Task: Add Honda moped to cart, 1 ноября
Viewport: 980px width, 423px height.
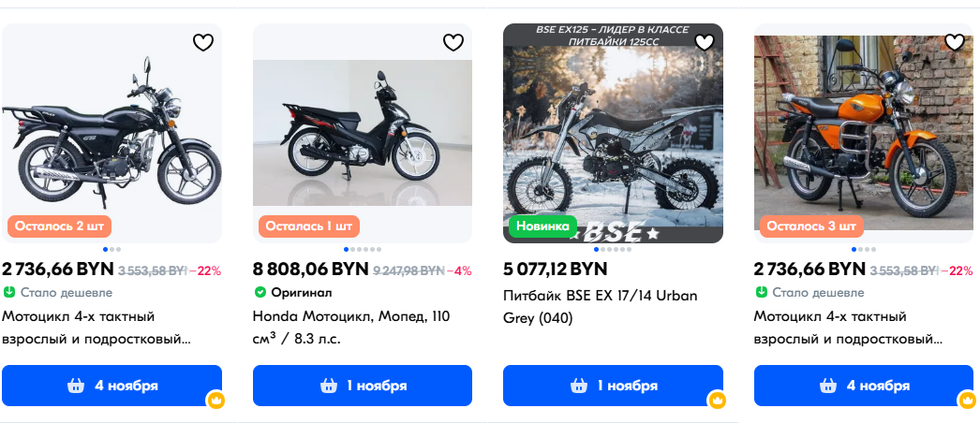Action: pos(363,386)
